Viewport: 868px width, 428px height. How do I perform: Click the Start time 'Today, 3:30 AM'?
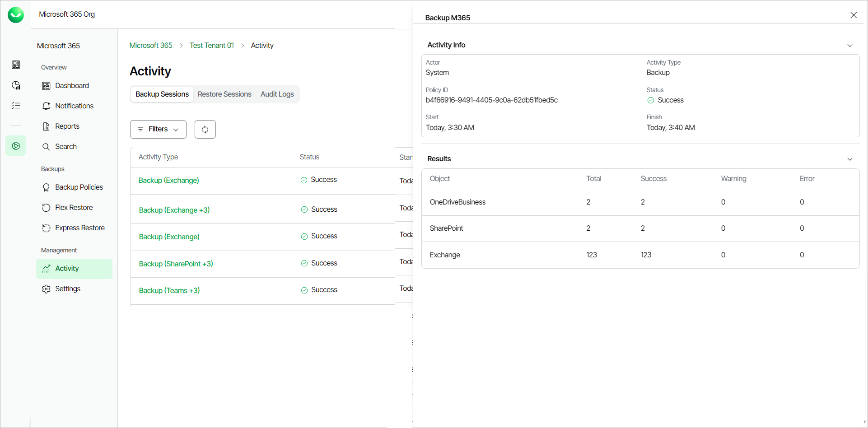tap(450, 127)
